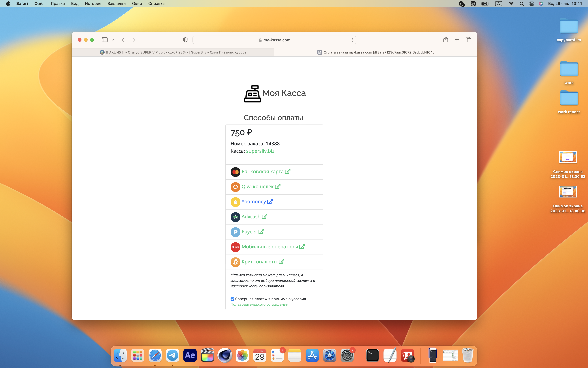Viewport: 588px width, 368px height.
Task: Click the Advcash logo icon
Action: (x=235, y=217)
